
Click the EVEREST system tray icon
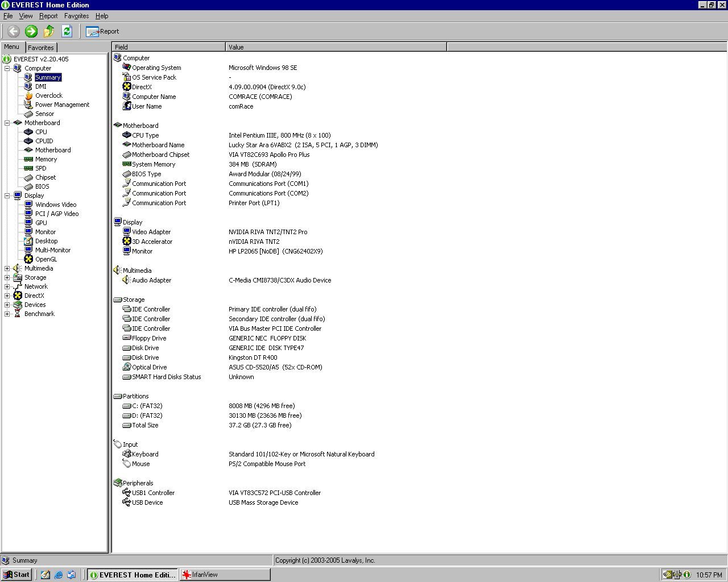687,575
